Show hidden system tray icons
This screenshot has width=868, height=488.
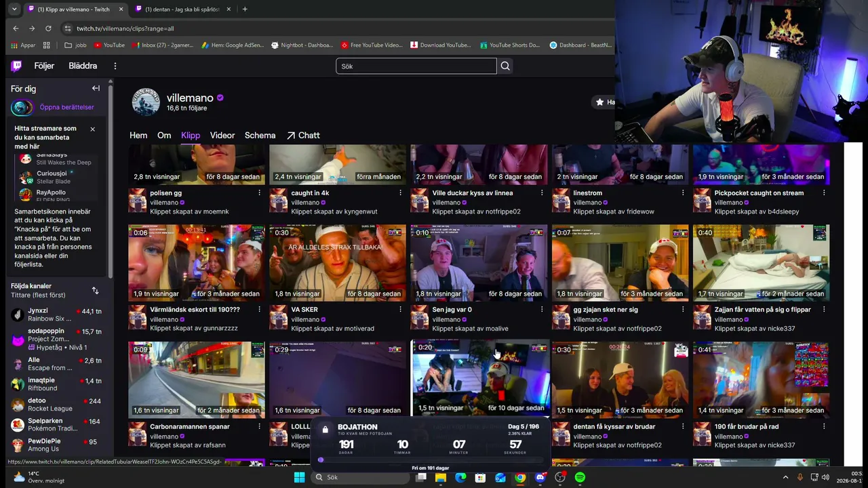click(x=786, y=477)
